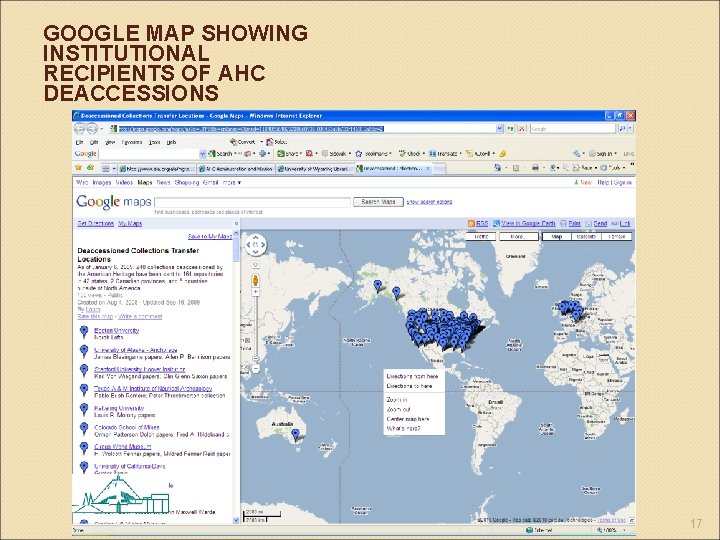Screen dimensions: 720x540
Task: Click the Search Maps button
Action: pyautogui.click(x=378, y=202)
